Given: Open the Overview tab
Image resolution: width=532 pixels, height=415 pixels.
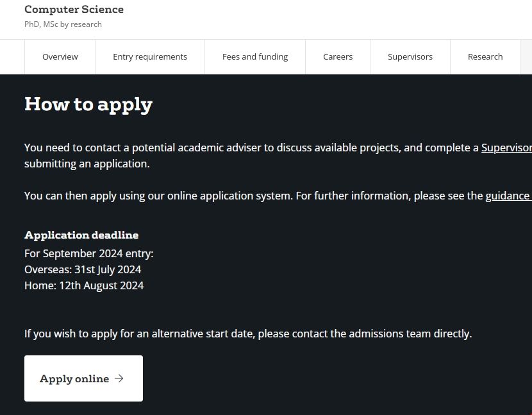Looking at the screenshot, I should click(60, 57).
